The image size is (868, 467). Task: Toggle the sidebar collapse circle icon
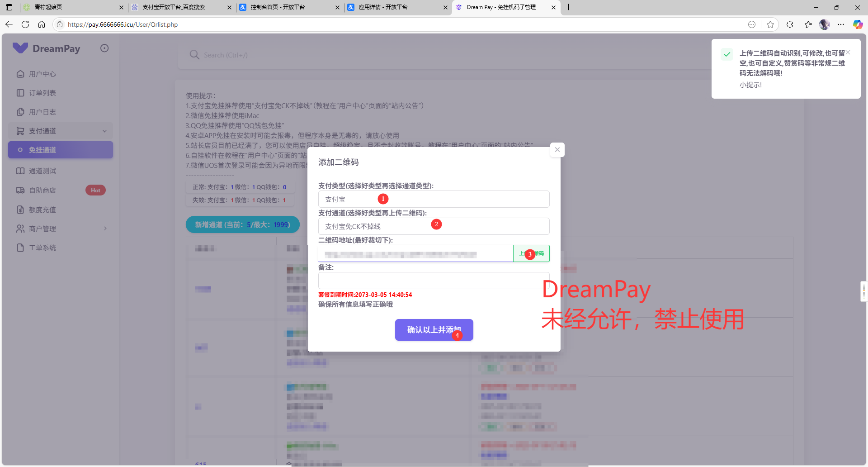coord(104,48)
